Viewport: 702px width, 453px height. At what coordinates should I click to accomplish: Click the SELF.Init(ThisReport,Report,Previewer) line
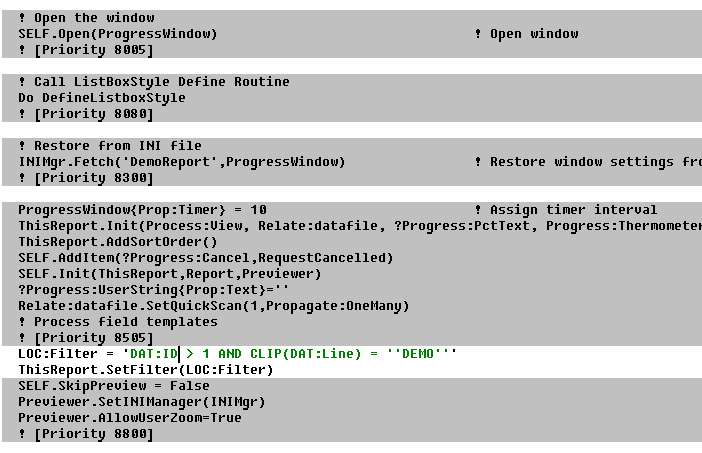[x=170, y=274]
